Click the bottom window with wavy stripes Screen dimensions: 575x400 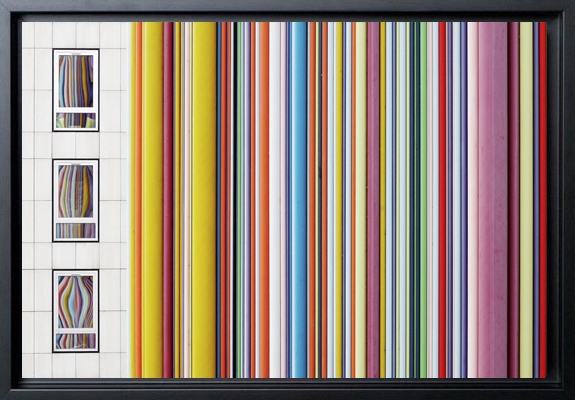(x=76, y=311)
